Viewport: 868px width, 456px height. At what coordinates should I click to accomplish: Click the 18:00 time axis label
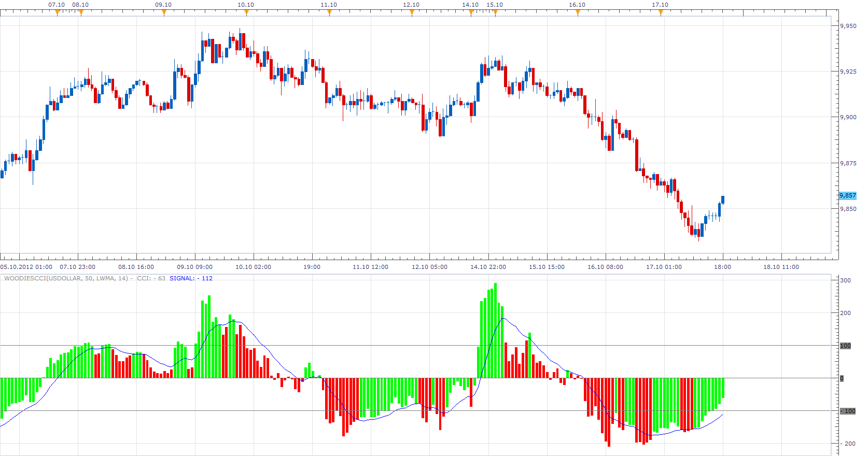point(722,267)
